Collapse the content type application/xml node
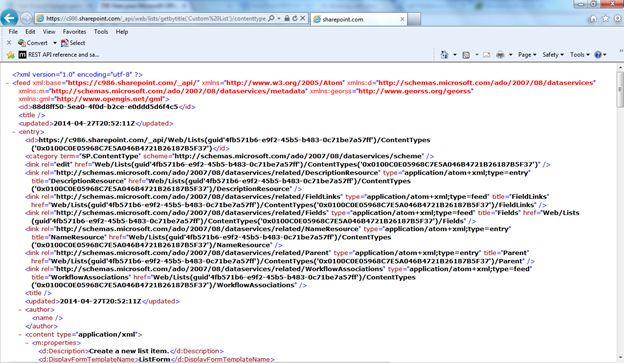The height and width of the screenshot is (363, 624). (20, 335)
